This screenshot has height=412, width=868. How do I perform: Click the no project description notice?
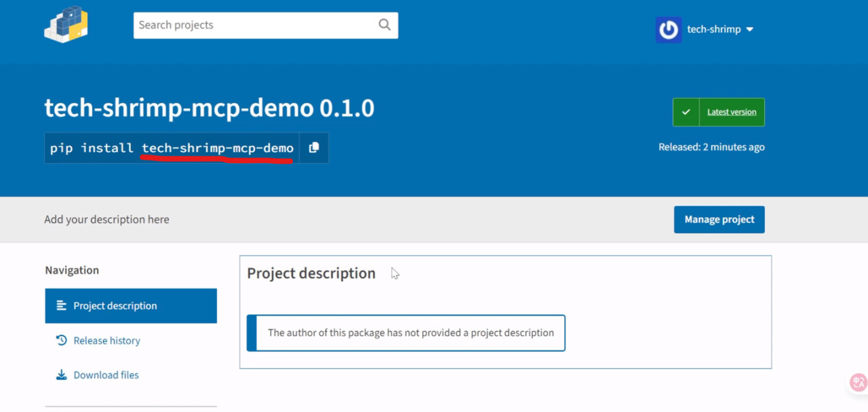[406, 333]
